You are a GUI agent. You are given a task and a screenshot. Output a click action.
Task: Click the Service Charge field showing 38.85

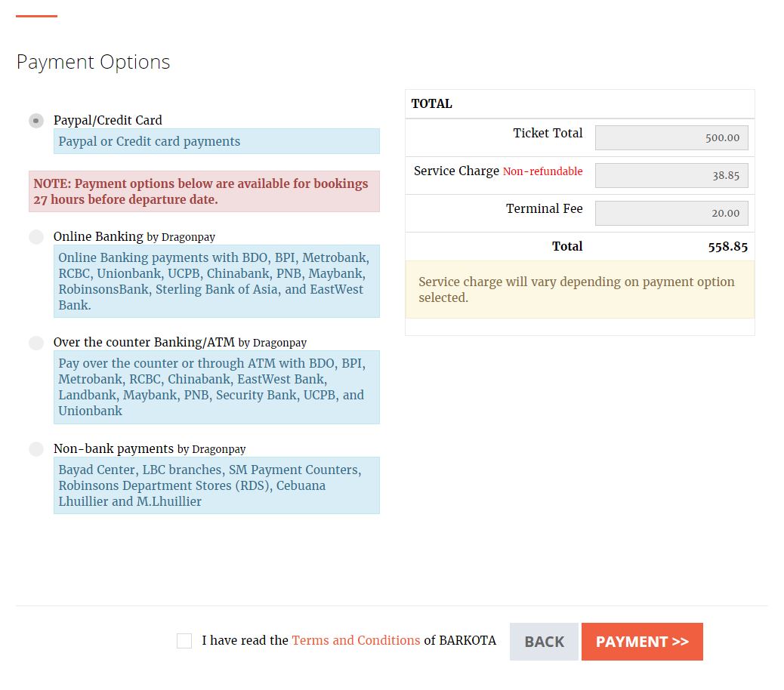(671, 175)
